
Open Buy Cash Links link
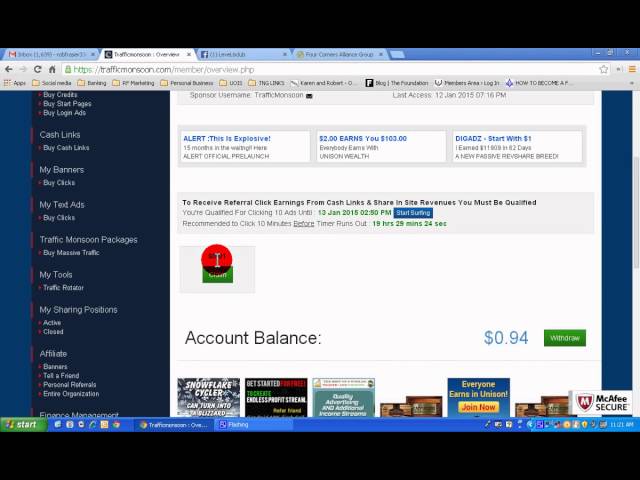[66, 148]
